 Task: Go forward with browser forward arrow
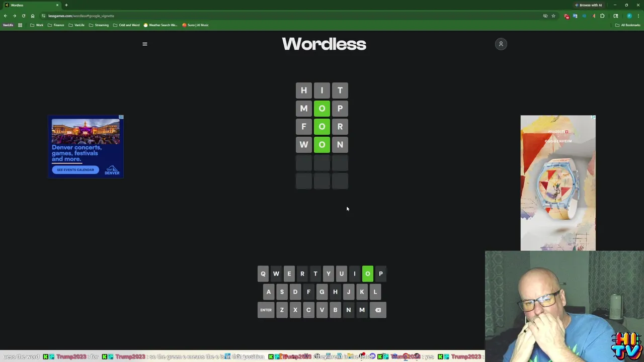14,16
